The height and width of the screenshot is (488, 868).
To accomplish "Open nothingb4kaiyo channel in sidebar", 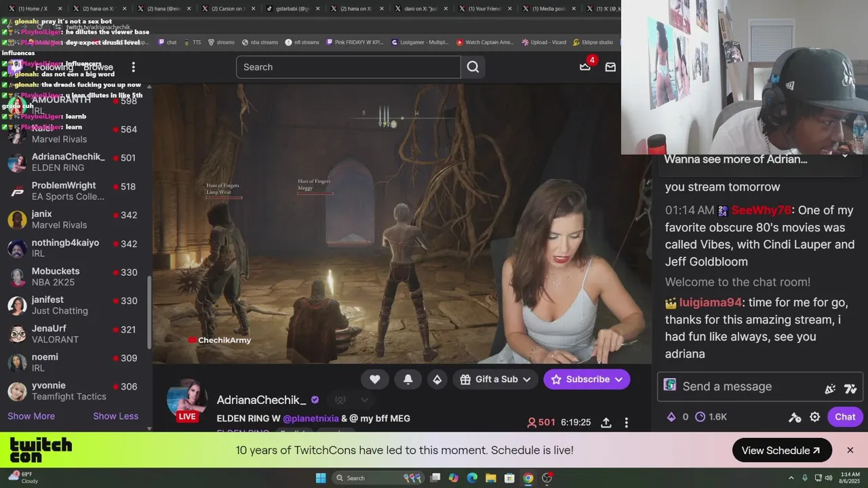I will click(75, 248).
